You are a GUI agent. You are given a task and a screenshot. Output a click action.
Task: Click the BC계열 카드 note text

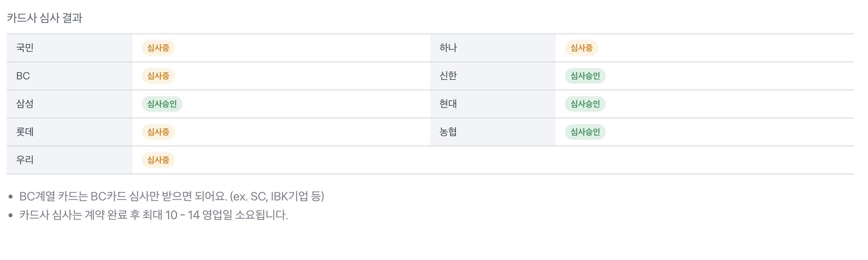pos(172,196)
